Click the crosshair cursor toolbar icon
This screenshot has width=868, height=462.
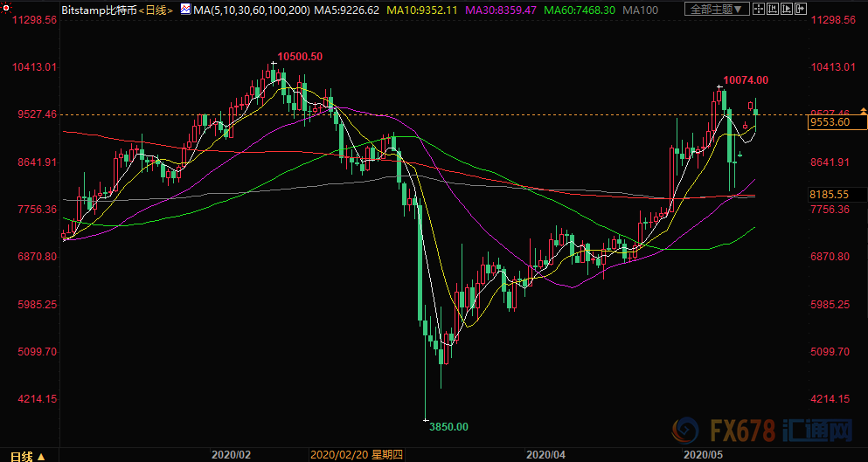pos(759,9)
